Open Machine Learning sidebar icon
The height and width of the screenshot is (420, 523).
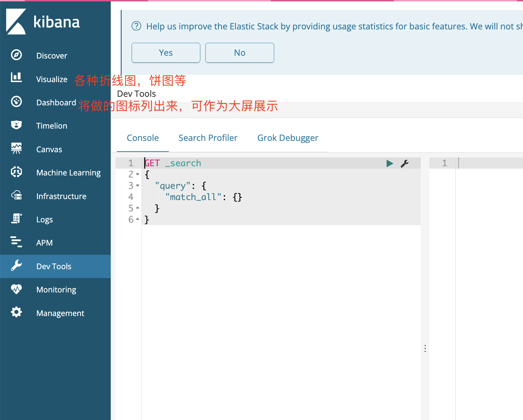click(16, 172)
